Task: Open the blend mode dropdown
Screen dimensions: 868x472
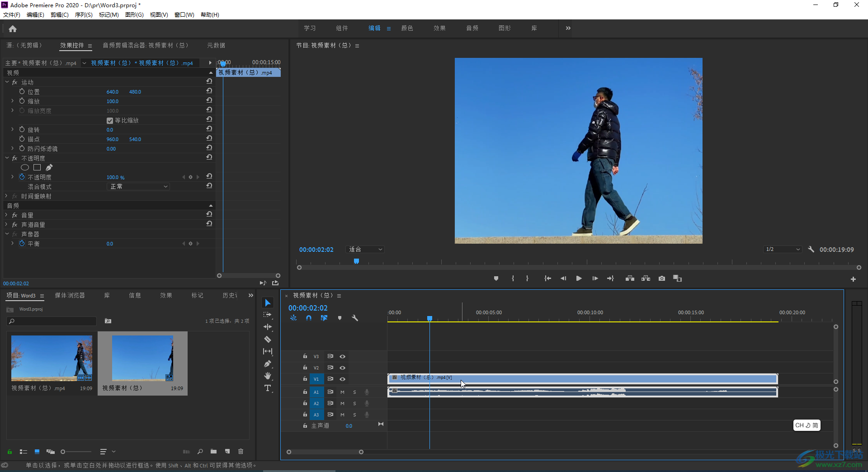Action: coord(138,186)
